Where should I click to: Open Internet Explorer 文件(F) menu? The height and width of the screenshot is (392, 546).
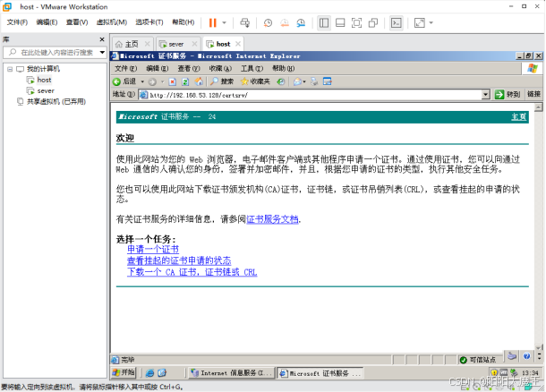(125, 69)
